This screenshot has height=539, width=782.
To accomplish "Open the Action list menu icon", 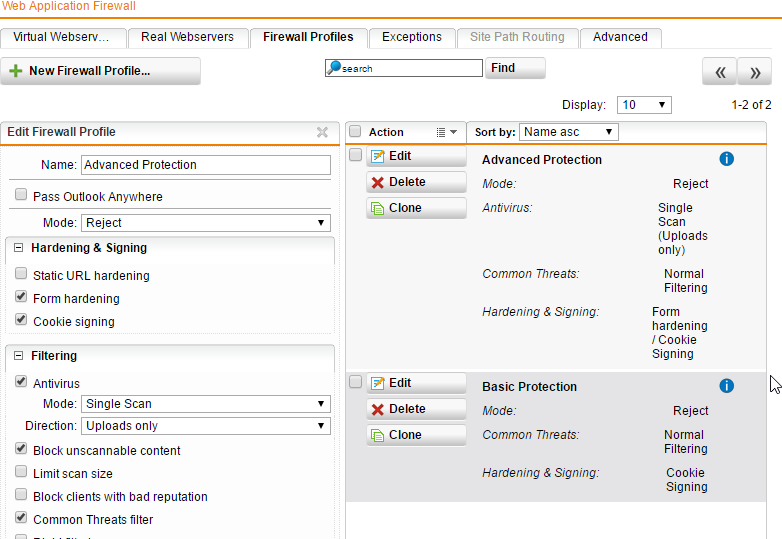I will 446,132.
